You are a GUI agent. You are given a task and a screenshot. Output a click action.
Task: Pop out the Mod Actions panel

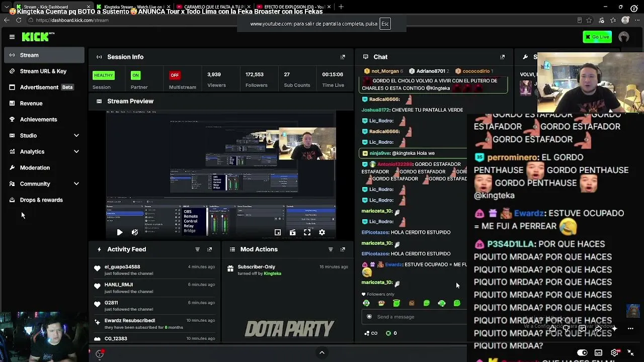[343, 249]
